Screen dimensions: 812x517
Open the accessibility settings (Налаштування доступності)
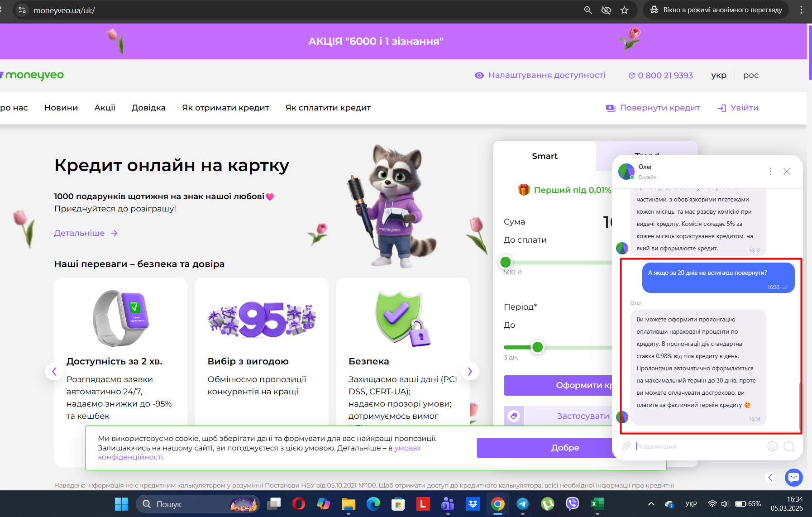pyautogui.click(x=540, y=75)
